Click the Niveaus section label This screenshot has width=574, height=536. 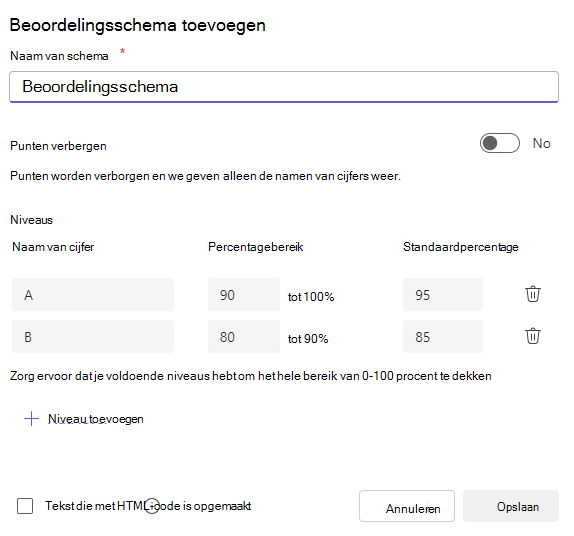click(31, 220)
